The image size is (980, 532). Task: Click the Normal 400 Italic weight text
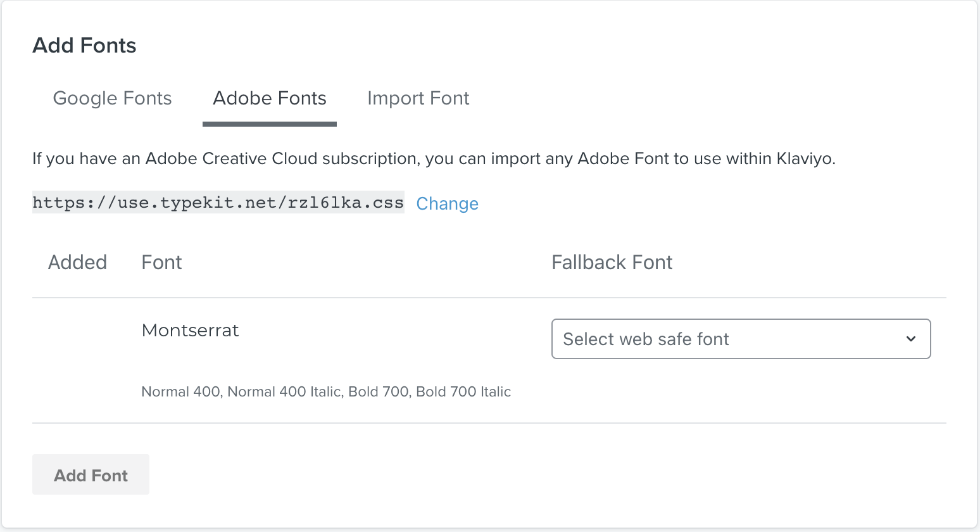pos(284,391)
